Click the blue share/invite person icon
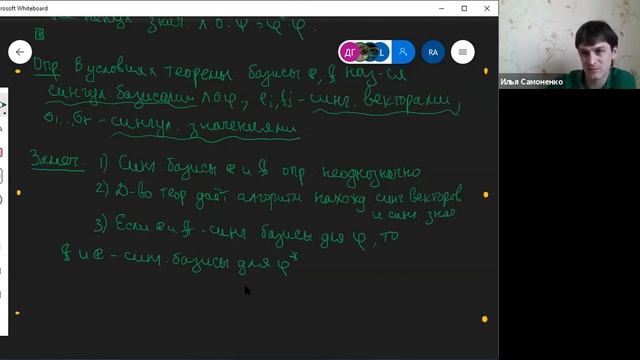 [x=403, y=52]
